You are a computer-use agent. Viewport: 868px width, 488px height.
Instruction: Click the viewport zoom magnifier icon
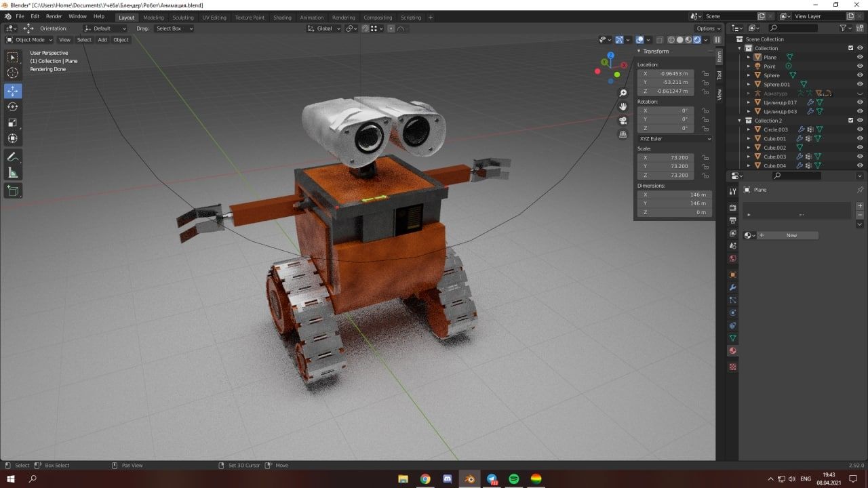623,93
